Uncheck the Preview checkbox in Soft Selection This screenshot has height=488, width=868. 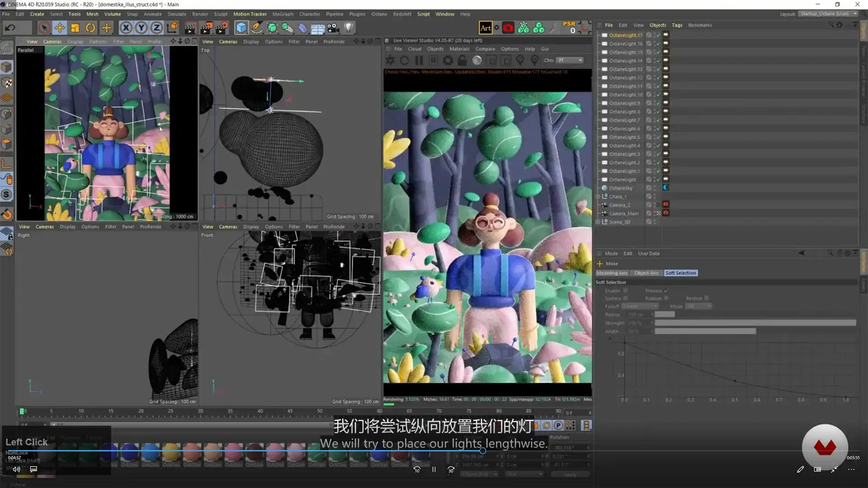666,291
